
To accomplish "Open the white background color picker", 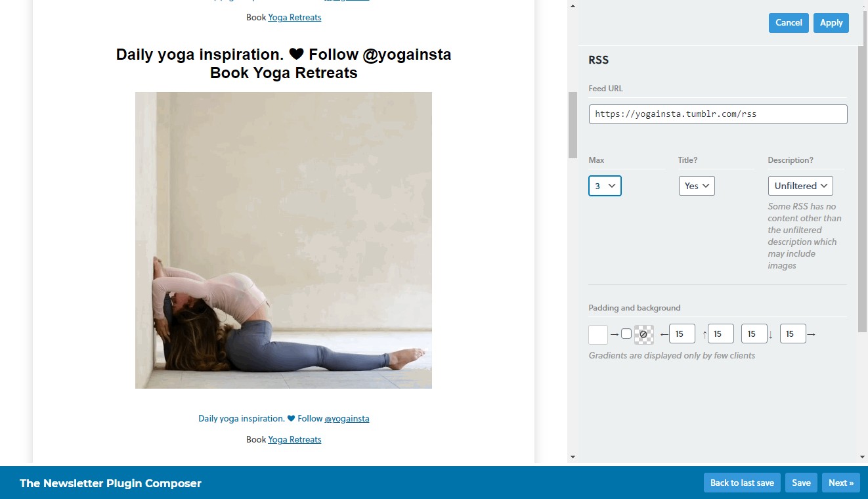I will [598, 334].
